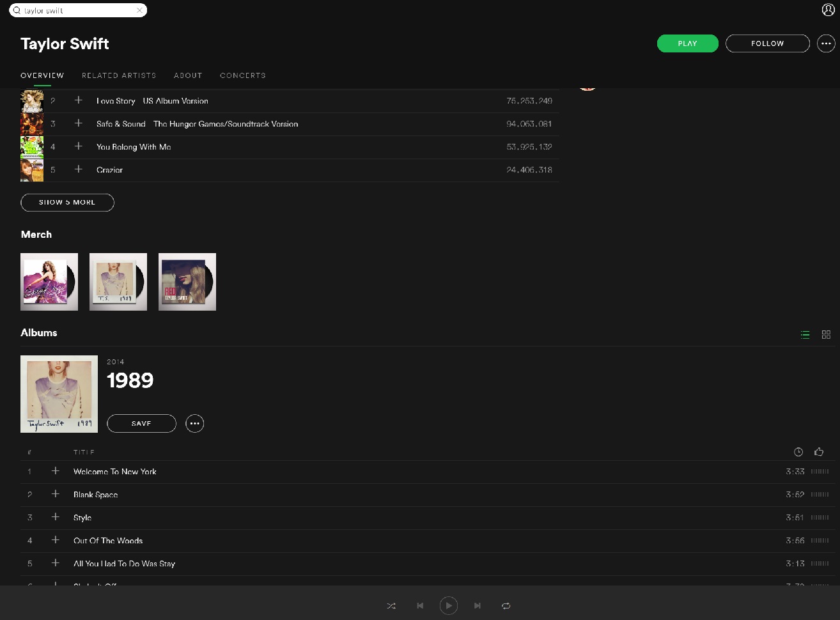Toggle shuffle playback
Screen dimensions: 840x620
tap(391, 605)
